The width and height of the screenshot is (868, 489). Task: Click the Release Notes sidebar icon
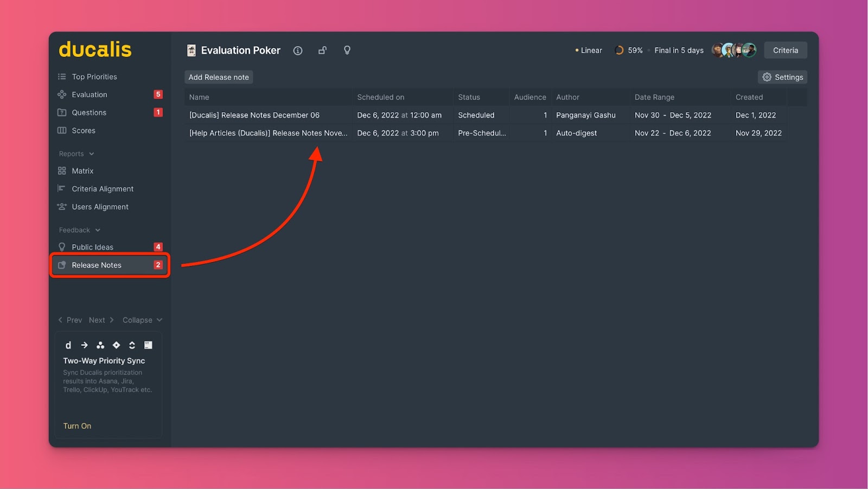[62, 265]
